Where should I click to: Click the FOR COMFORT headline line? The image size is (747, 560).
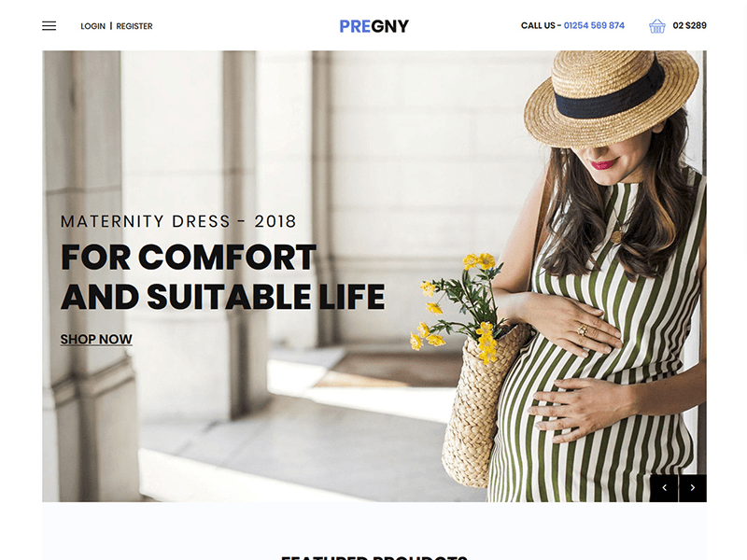[x=189, y=258]
